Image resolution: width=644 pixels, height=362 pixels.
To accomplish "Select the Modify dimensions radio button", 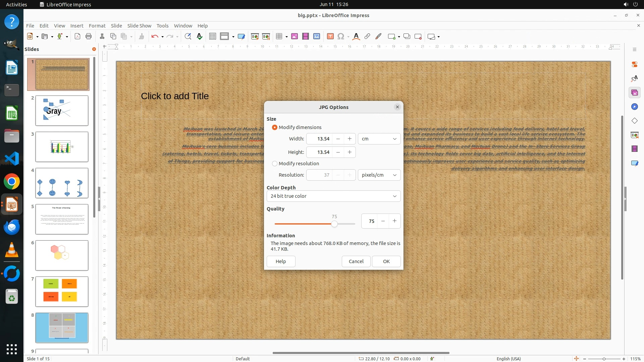I will tap(275, 127).
